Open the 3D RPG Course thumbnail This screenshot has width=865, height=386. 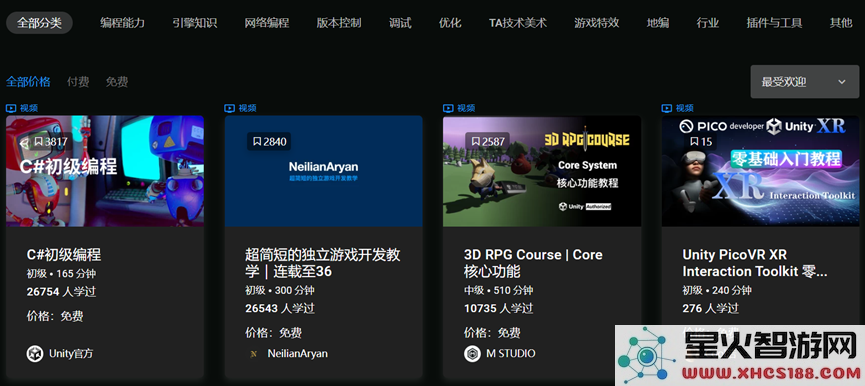pos(542,171)
